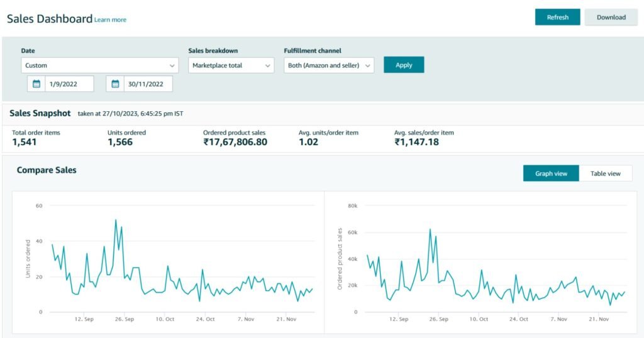The width and height of the screenshot is (644, 338).
Task: Select the Total order items value 1,541
Action: 25,142
